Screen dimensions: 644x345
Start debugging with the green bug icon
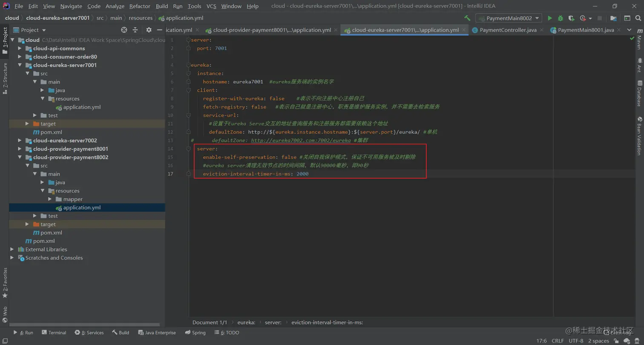(x=561, y=18)
